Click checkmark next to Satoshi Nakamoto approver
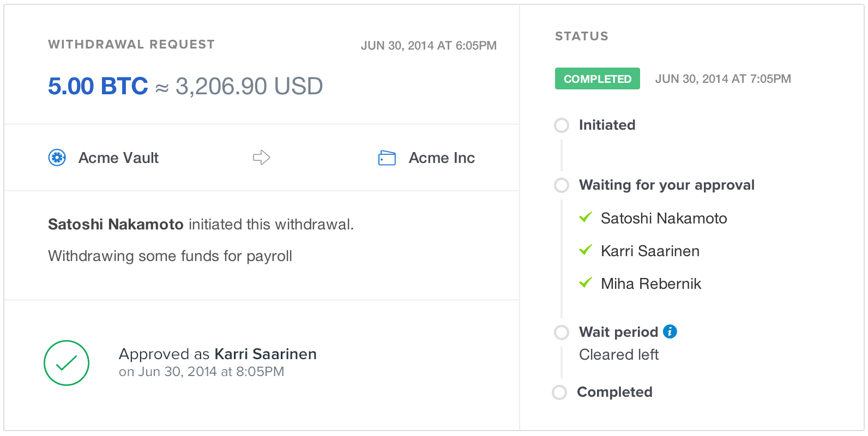 point(586,217)
